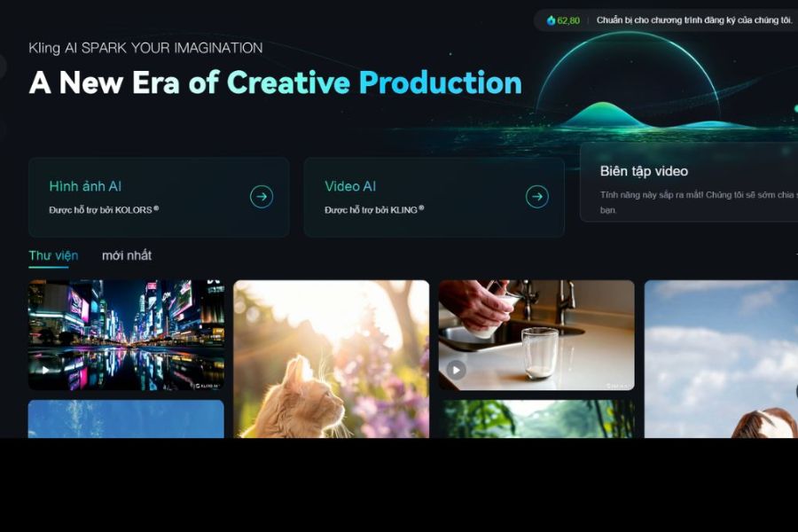Screen dimensions: 798x532
Task: Click the A New Era of Creative Production title
Action: 276,82
